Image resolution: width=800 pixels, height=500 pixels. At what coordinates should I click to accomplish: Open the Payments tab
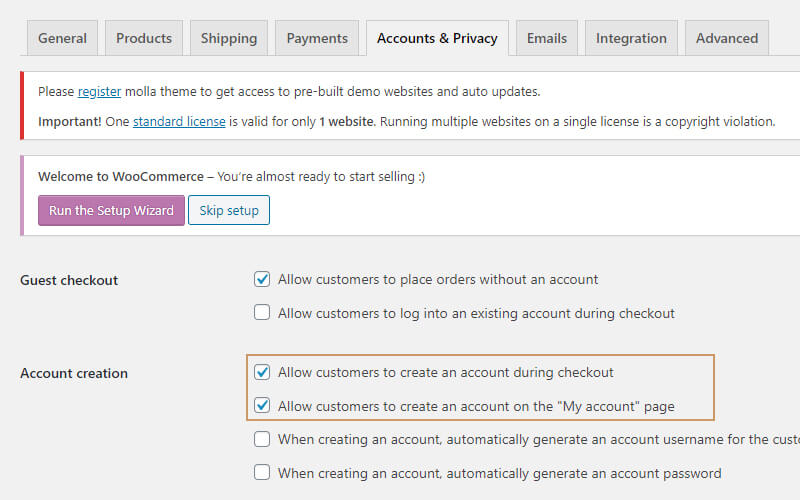tap(317, 38)
